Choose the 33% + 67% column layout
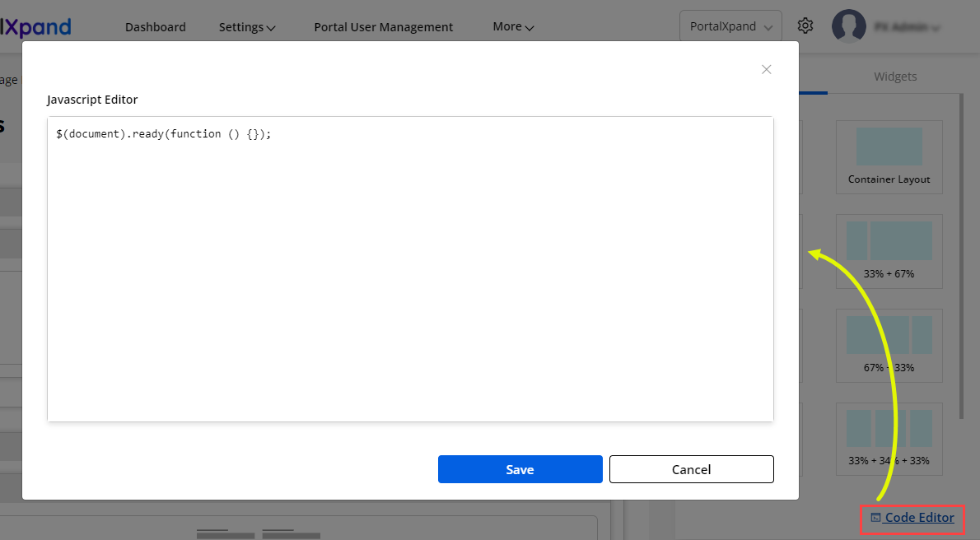 pos(889,251)
